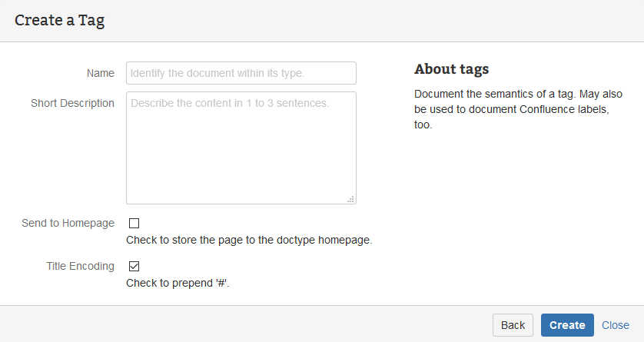Click the Close link
The width and height of the screenshot is (644, 342).
[x=615, y=325]
